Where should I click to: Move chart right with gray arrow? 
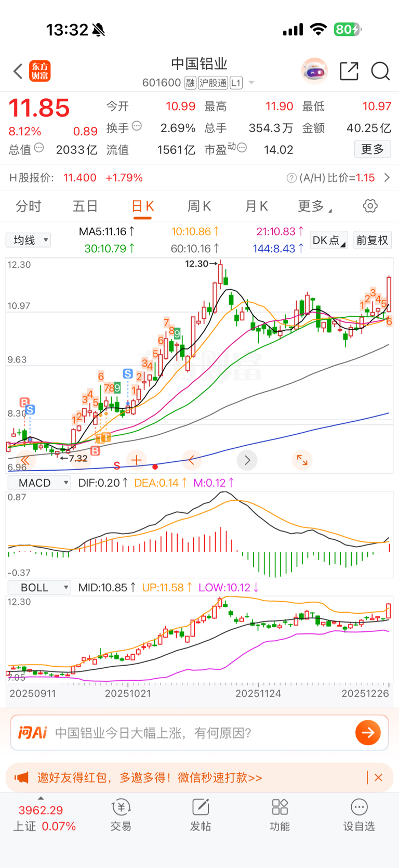tap(247, 460)
